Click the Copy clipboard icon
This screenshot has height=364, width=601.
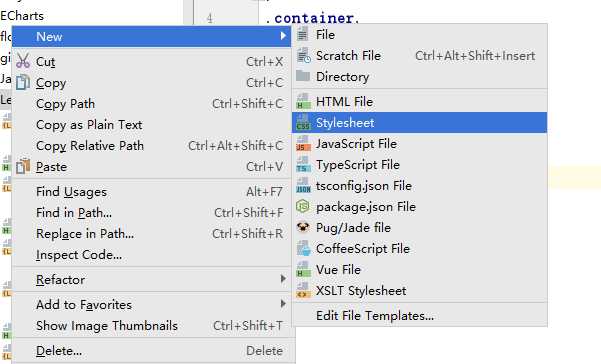coord(23,82)
